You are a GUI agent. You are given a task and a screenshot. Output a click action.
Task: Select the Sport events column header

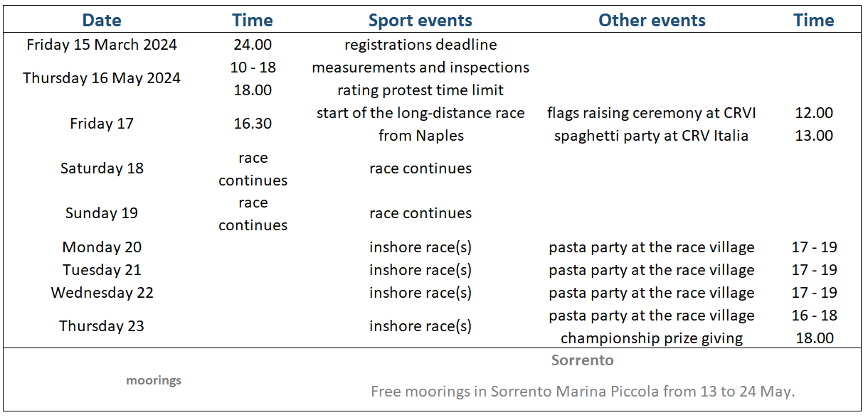click(420, 20)
